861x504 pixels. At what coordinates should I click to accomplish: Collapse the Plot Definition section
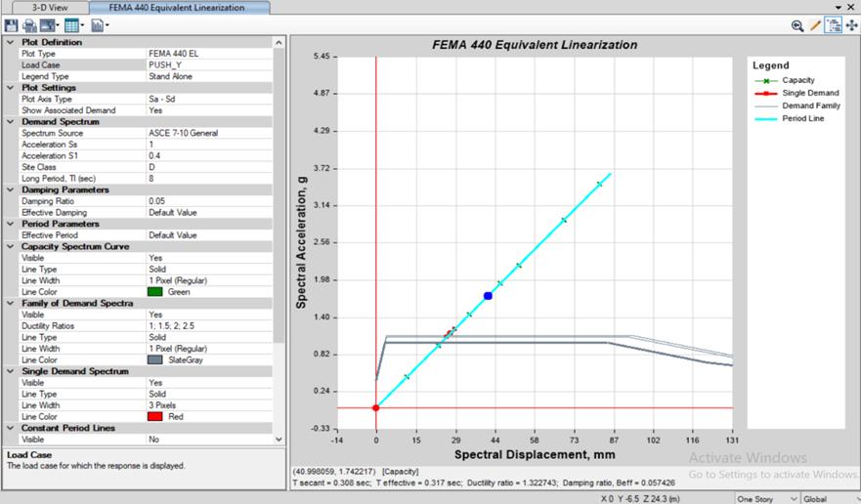point(10,42)
